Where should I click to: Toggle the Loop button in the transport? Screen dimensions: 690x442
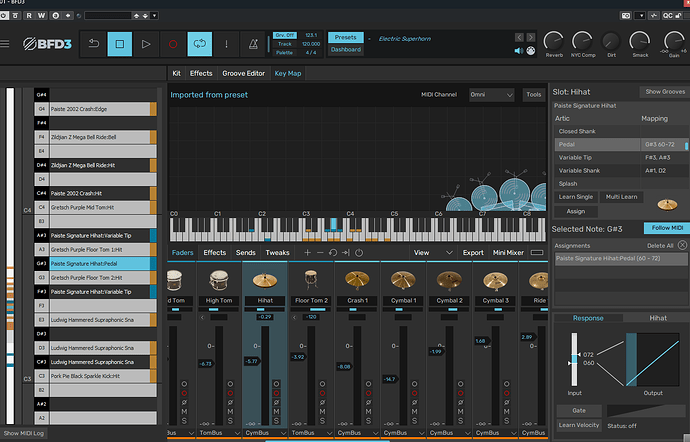(x=200, y=44)
